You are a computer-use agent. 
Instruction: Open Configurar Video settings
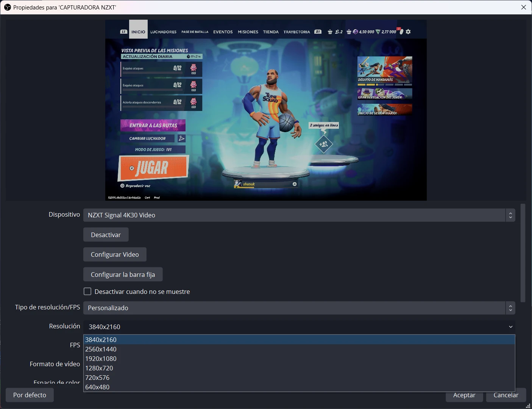[115, 254]
